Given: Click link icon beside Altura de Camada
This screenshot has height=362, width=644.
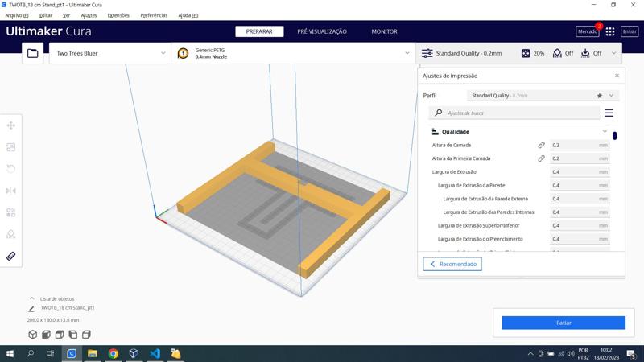Looking at the screenshot, I should tap(541, 146).
